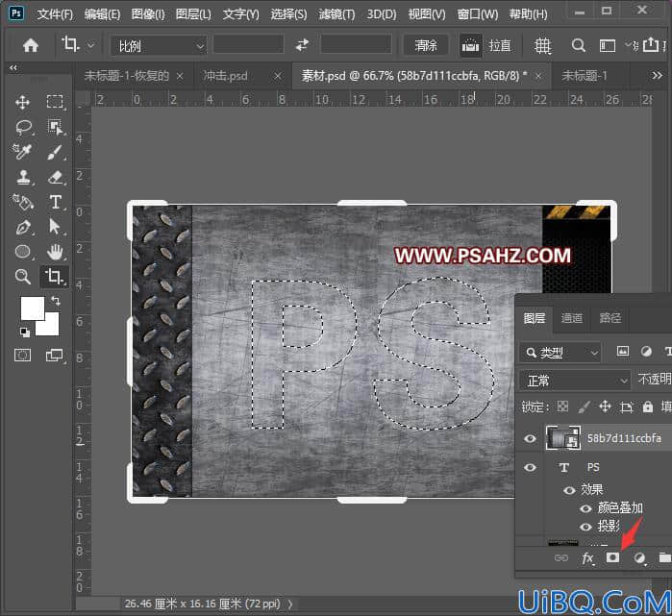Select the Clone Stamp tool

pyautogui.click(x=23, y=177)
